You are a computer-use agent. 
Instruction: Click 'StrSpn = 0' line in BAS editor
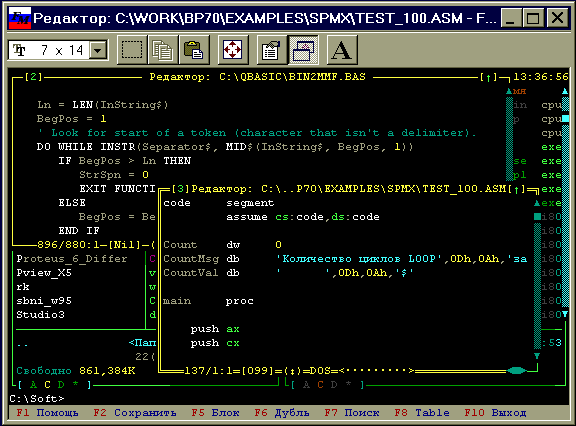114,175
